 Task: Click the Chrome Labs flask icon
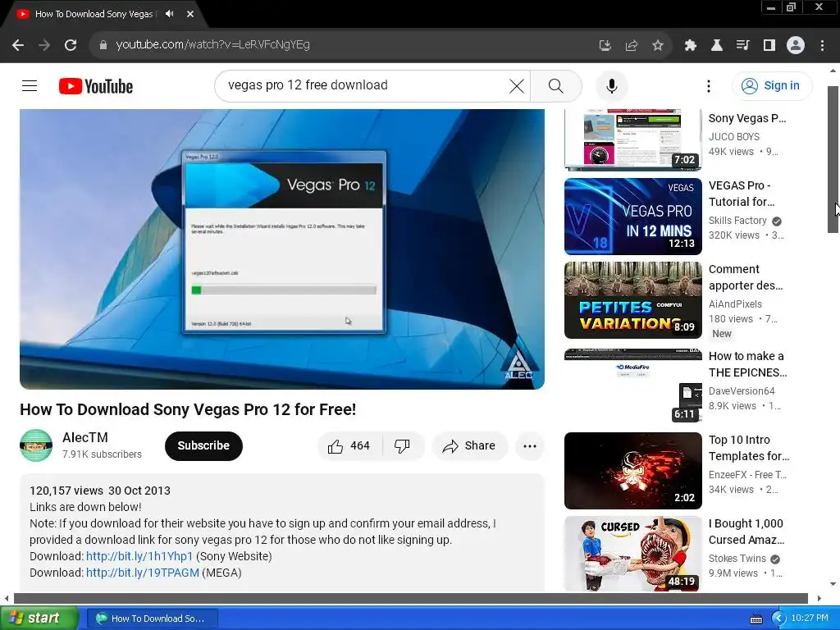716,46
